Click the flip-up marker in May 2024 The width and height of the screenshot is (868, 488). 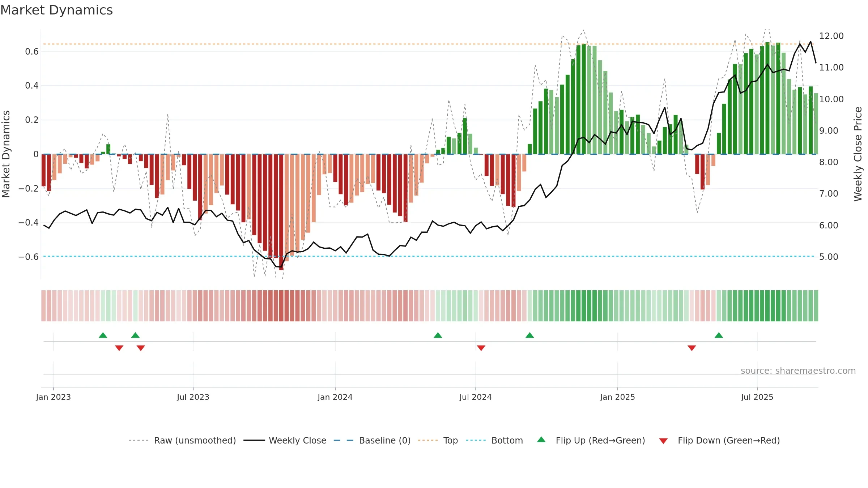438,335
